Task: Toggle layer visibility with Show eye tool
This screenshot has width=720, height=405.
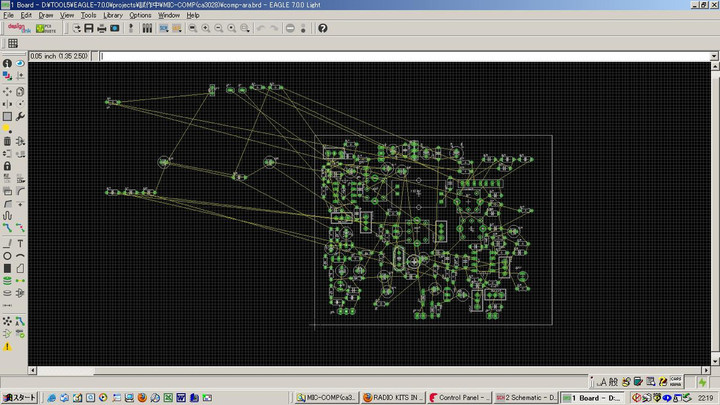Action: coord(20,64)
